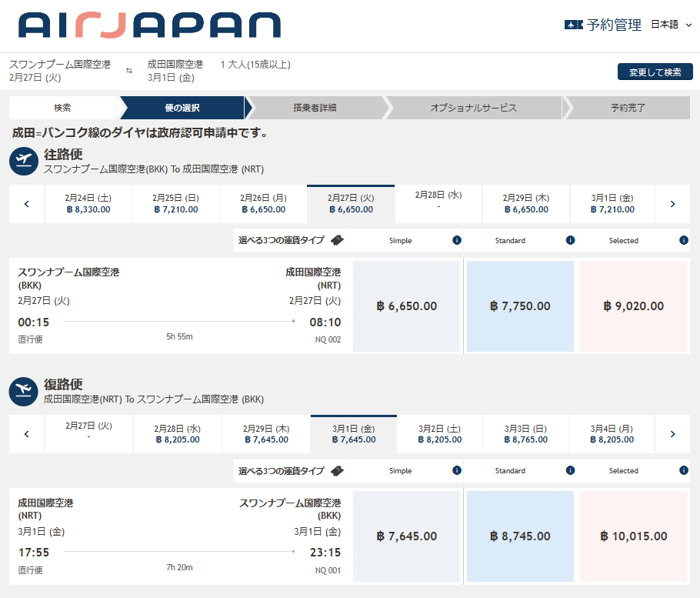Show Selected fare info for 復路便
700x598 pixels.
click(684, 470)
